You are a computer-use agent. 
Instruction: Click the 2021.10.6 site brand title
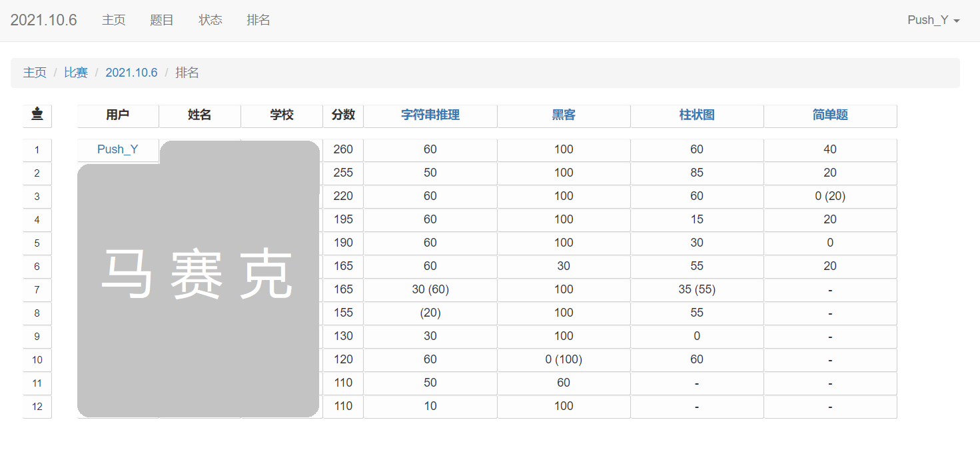[x=44, y=20]
